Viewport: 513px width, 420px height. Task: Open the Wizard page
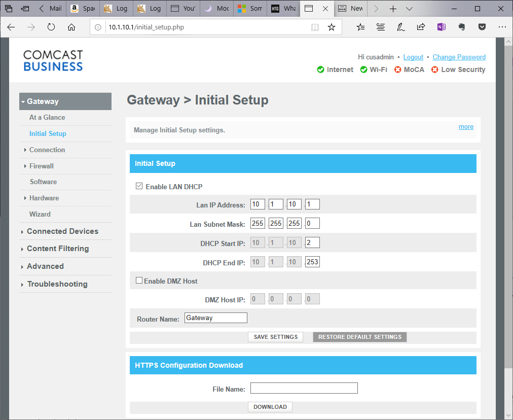pyautogui.click(x=40, y=214)
